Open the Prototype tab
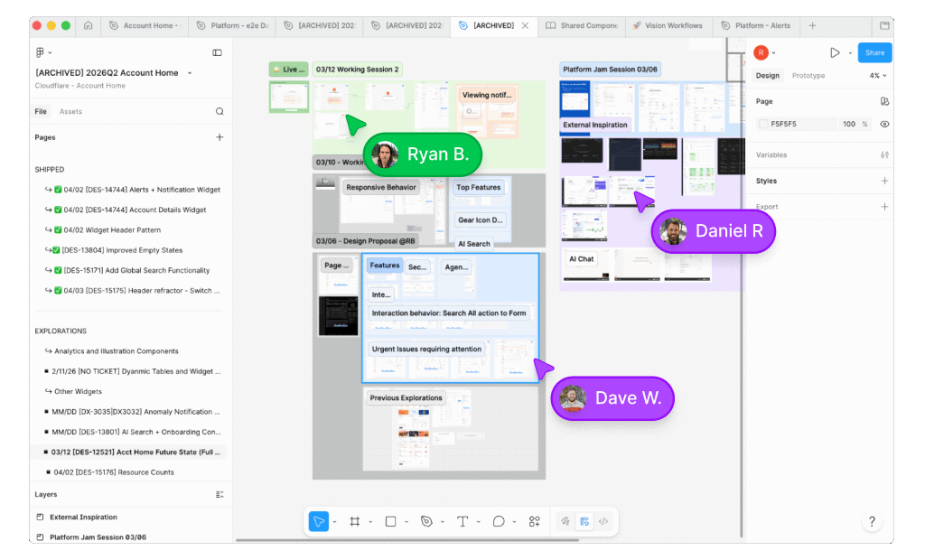 point(808,76)
